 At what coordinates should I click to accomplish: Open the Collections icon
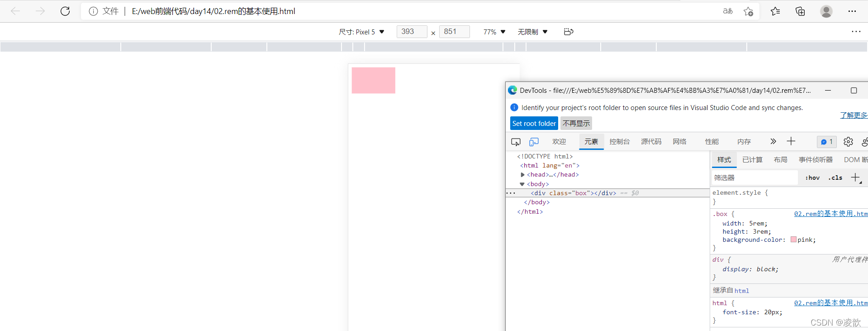tap(800, 11)
